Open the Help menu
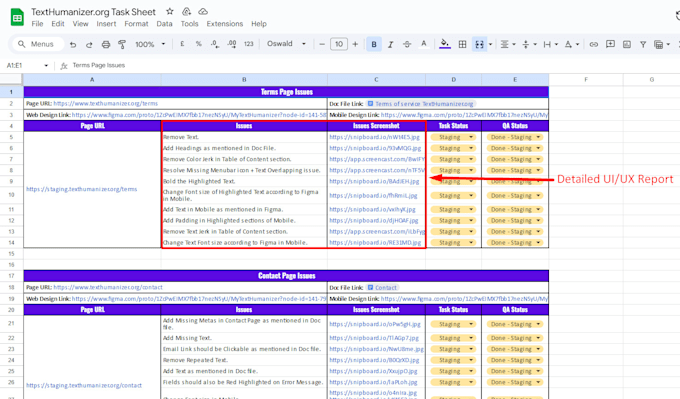The width and height of the screenshot is (680, 399). coord(259,24)
